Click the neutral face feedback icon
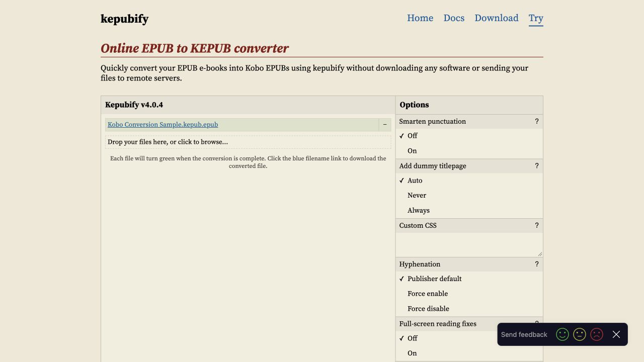 [580, 334]
